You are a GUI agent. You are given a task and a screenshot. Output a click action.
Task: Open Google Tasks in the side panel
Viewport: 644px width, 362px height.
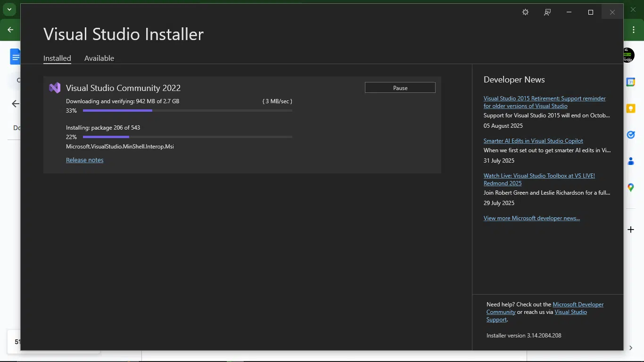(631, 135)
